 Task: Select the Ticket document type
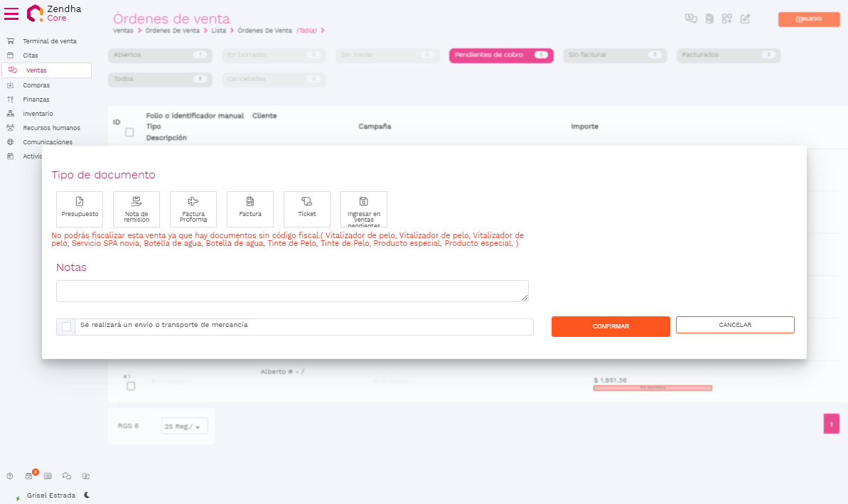[307, 209]
